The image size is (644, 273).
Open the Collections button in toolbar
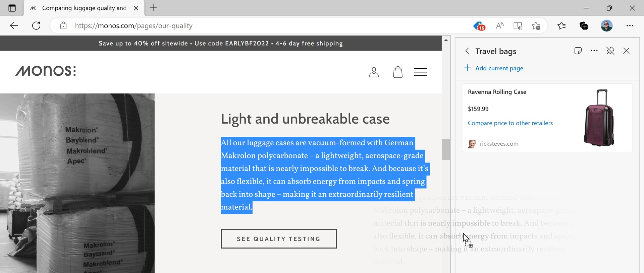click(584, 26)
